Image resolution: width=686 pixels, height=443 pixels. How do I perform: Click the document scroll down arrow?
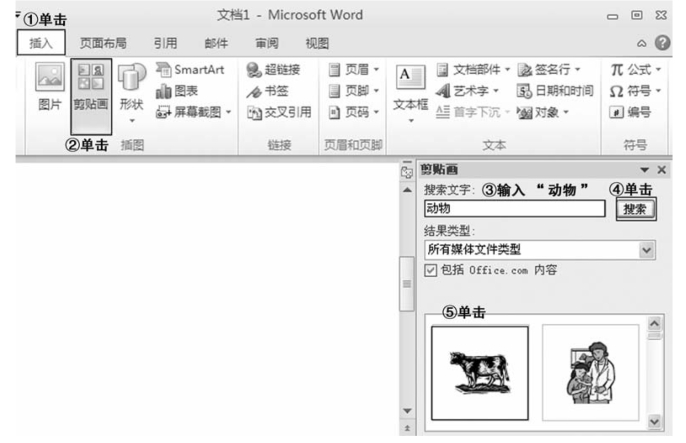[x=407, y=411]
